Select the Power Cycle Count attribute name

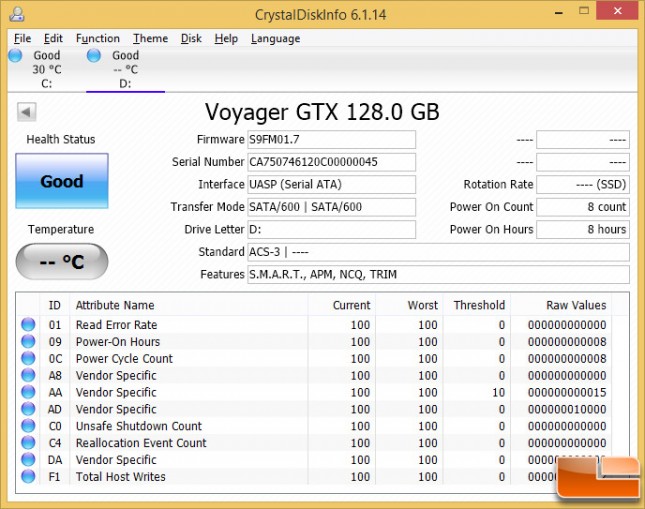click(x=124, y=358)
